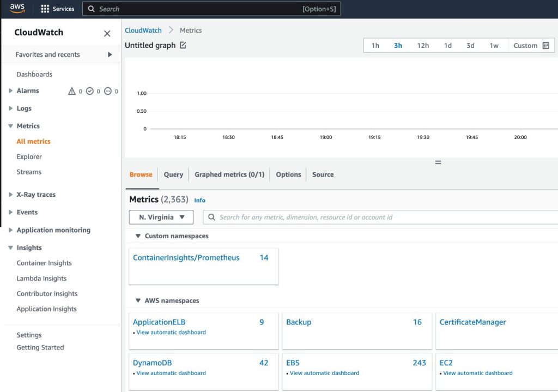The width and height of the screenshot is (558, 392).
Task: Select the 1h time range
Action: (375, 46)
